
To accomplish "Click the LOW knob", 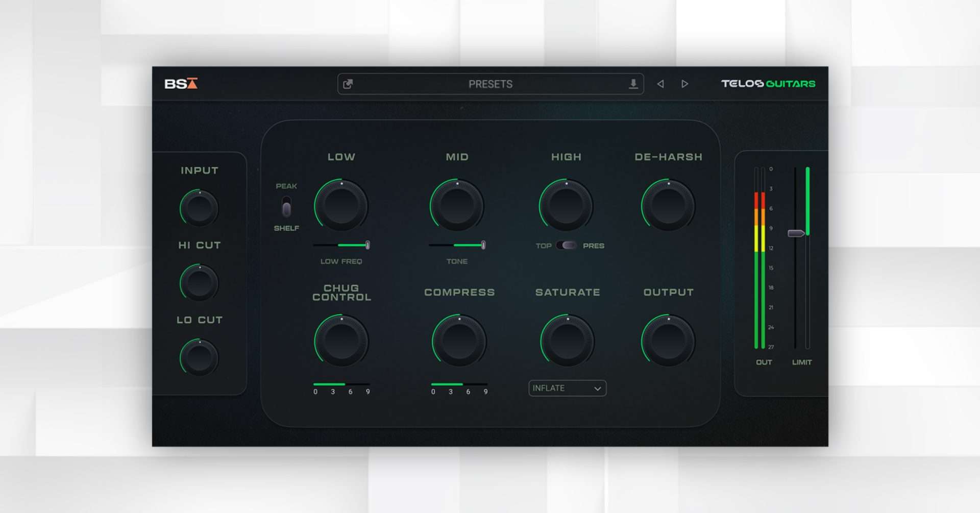I will point(341,205).
